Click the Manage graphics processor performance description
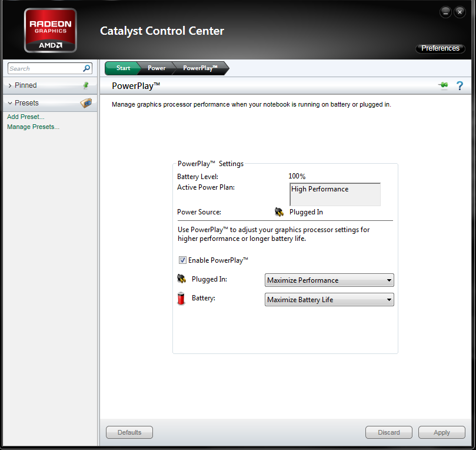The image size is (476, 450). pyautogui.click(x=251, y=104)
